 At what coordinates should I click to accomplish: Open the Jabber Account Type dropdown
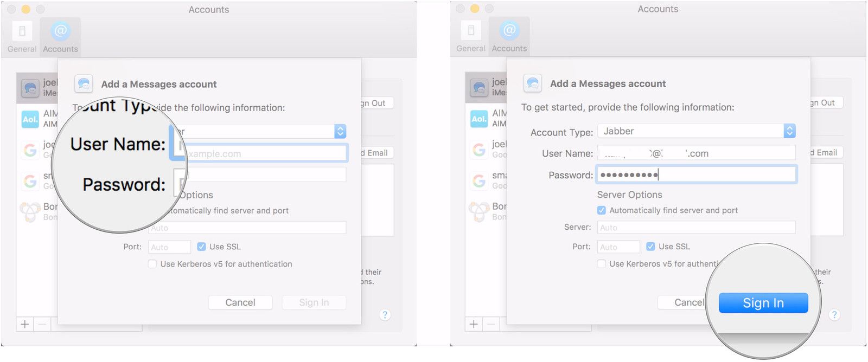pyautogui.click(x=696, y=131)
